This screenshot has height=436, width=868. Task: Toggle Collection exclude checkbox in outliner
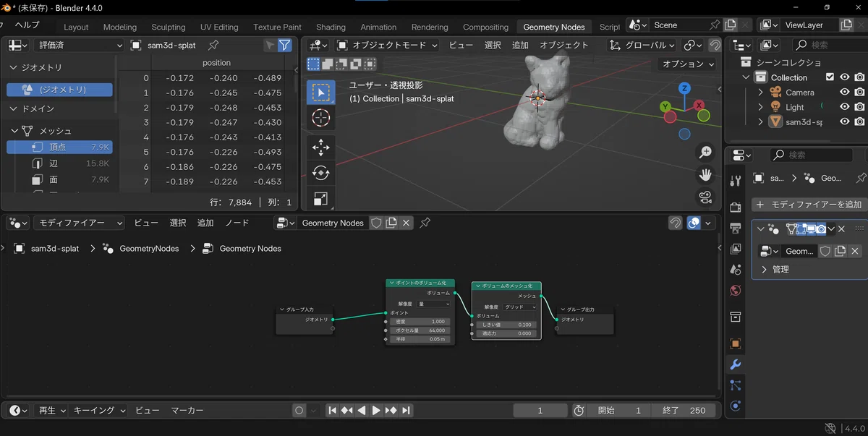830,77
